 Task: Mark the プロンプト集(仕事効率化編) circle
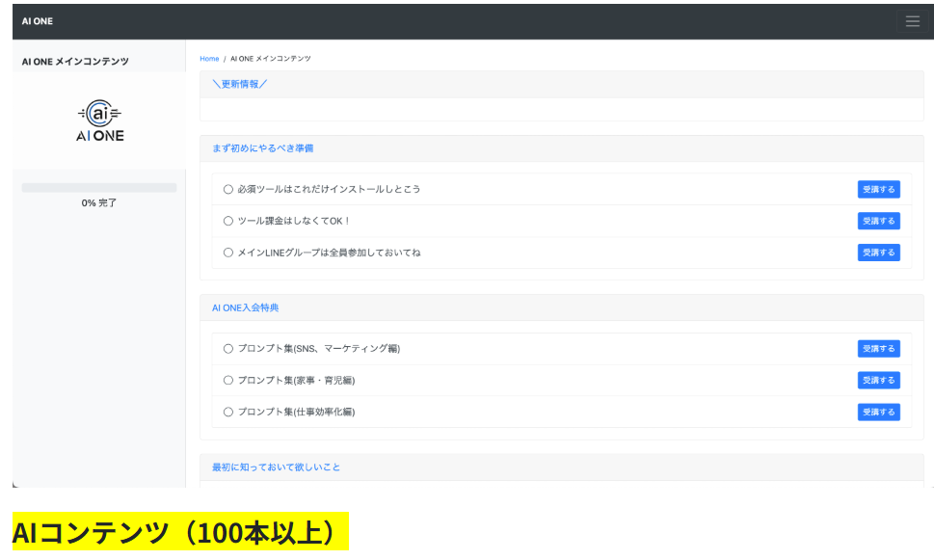(x=228, y=412)
